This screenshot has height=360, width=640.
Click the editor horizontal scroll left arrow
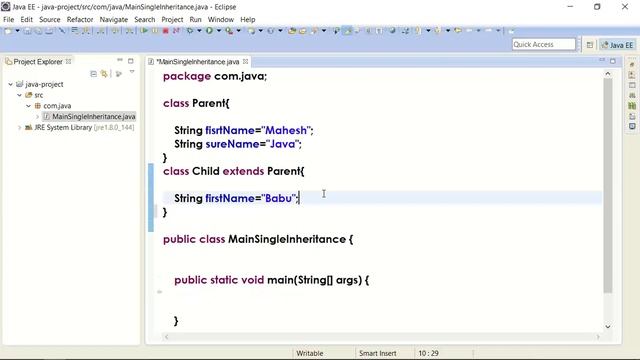point(166,337)
